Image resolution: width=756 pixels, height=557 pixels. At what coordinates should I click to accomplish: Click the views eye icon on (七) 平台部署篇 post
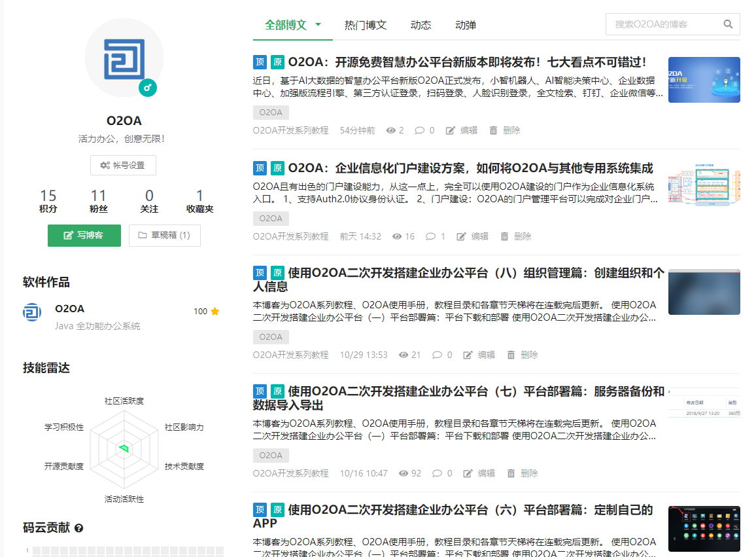[404, 473]
